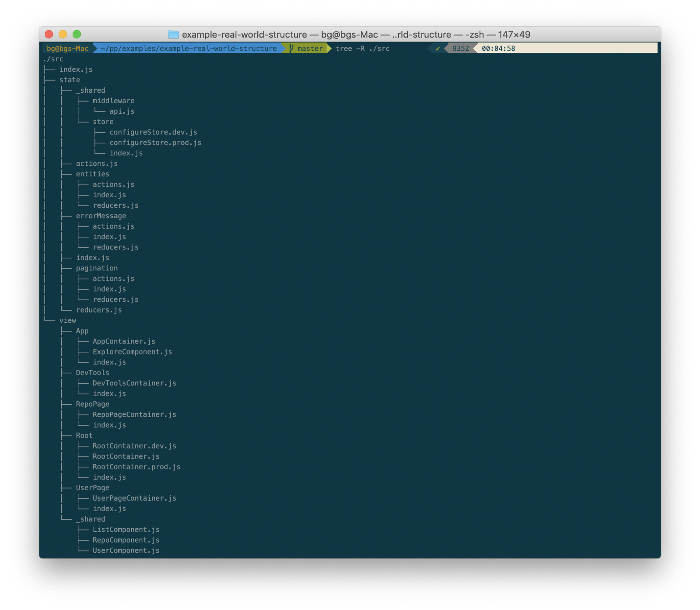This screenshot has height=610, width=700.
Task: Click the folder proxy icon in the title bar
Action: (x=174, y=35)
